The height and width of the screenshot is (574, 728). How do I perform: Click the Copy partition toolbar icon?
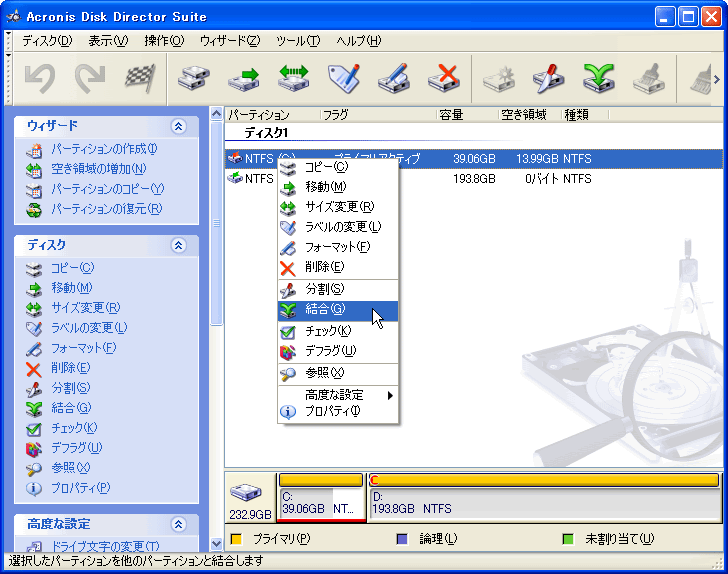click(x=194, y=78)
